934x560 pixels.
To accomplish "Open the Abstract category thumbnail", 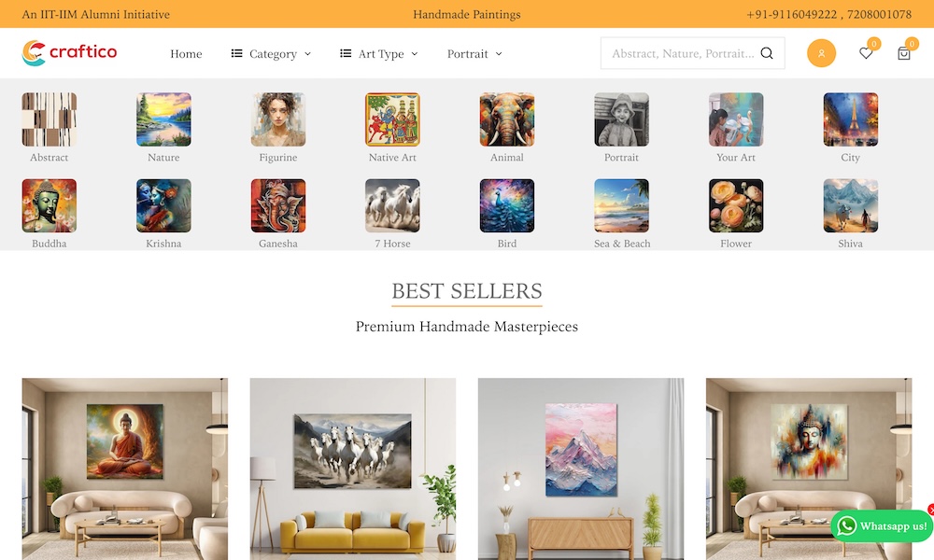I will pyautogui.click(x=50, y=119).
